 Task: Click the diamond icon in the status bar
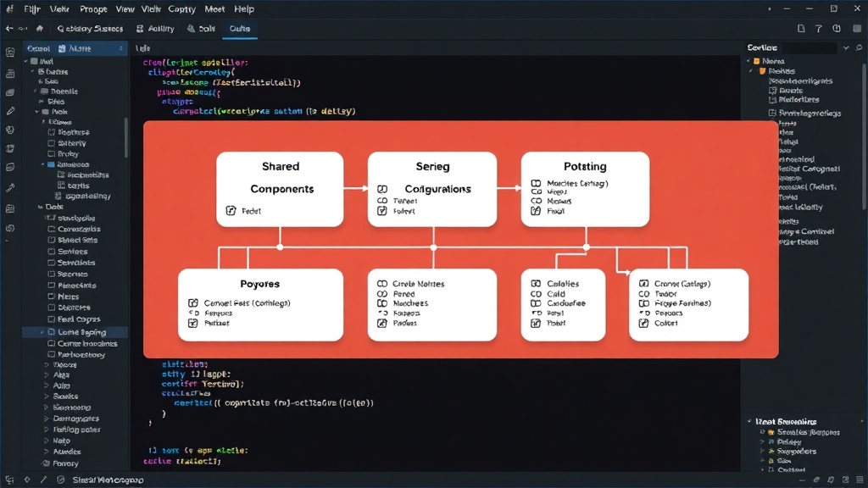[26, 480]
